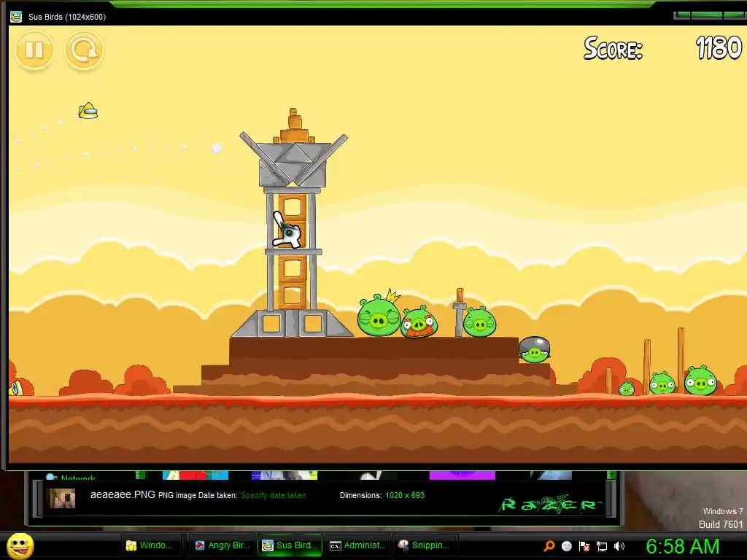
Task: Click the king pig wearing a crown
Action: tap(379, 315)
